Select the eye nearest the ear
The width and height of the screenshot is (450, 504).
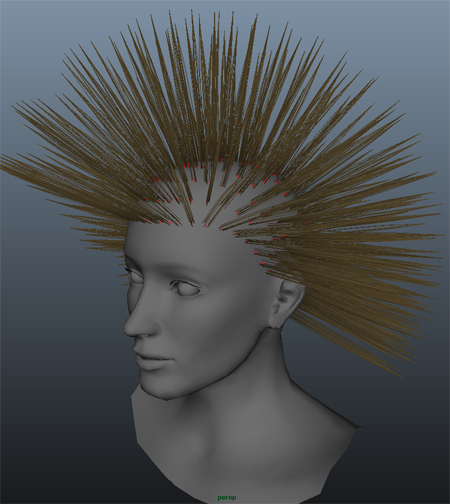click(188, 288)
